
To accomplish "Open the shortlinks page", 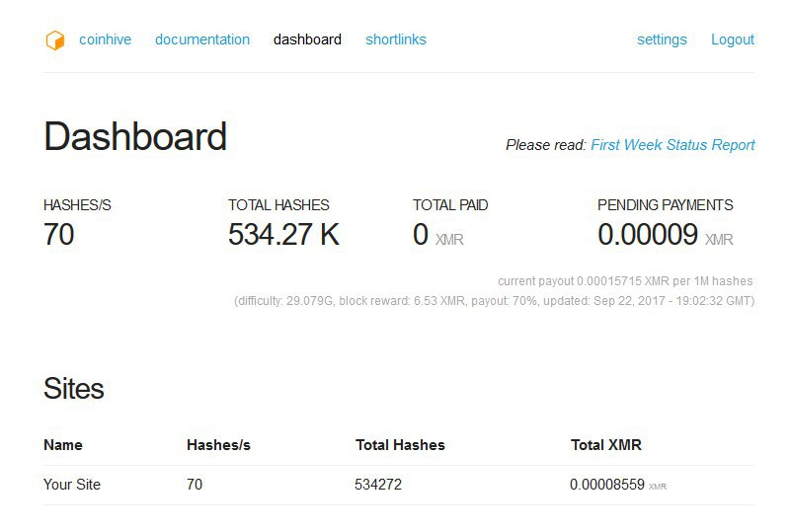I will pos(396,39).
